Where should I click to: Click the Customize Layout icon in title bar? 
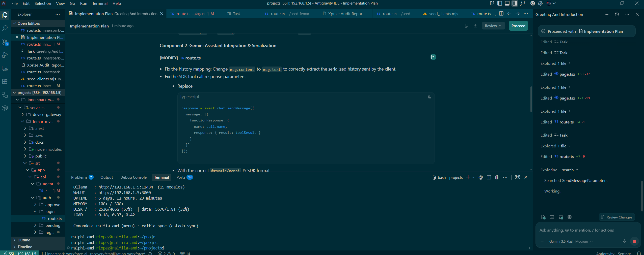[x=492, y=3]
